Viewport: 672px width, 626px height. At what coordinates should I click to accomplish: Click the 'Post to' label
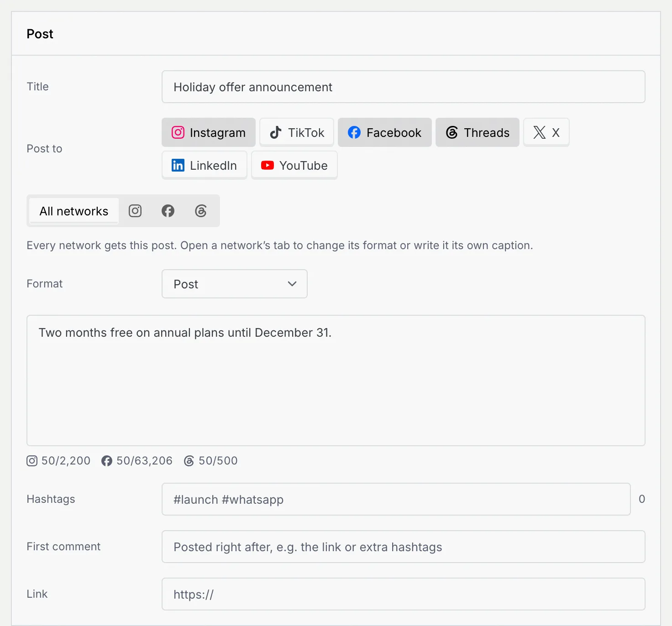[44, 149]
